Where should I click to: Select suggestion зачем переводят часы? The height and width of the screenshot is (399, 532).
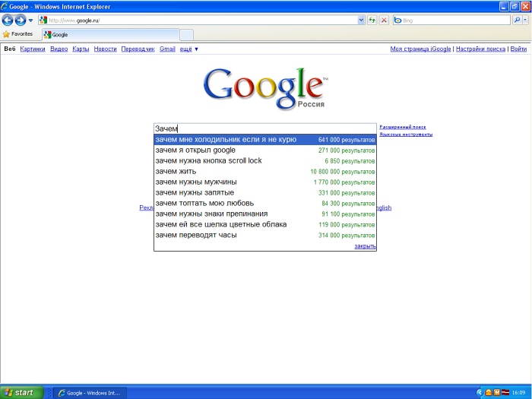tap(265, 235)
